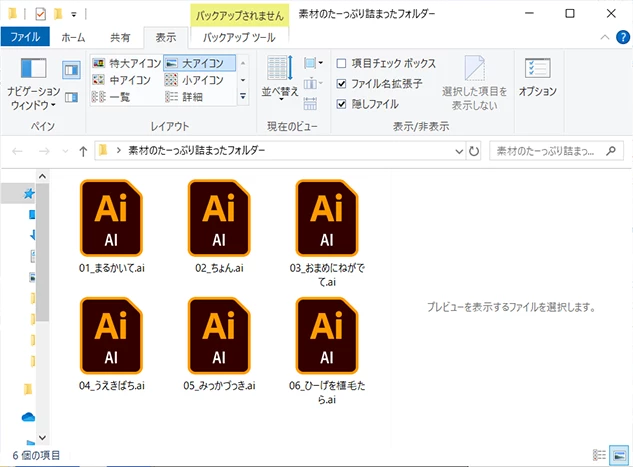
Task: Expand the group-by dropdown in 現在のビュー
Action: (313, 63)
